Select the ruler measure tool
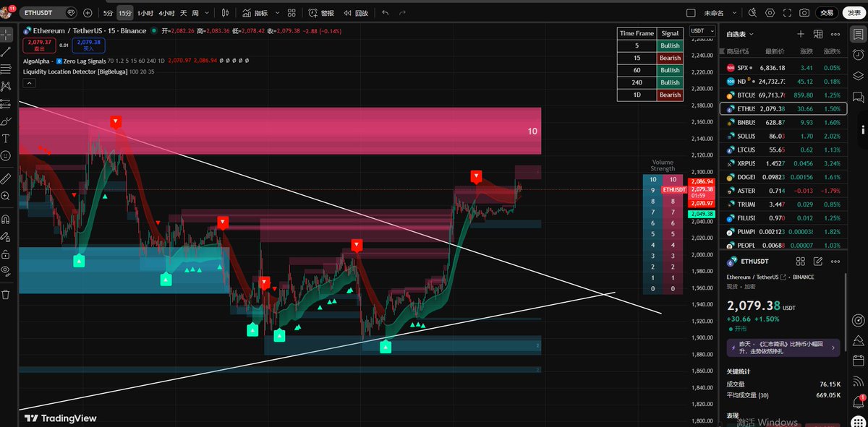 6,178
